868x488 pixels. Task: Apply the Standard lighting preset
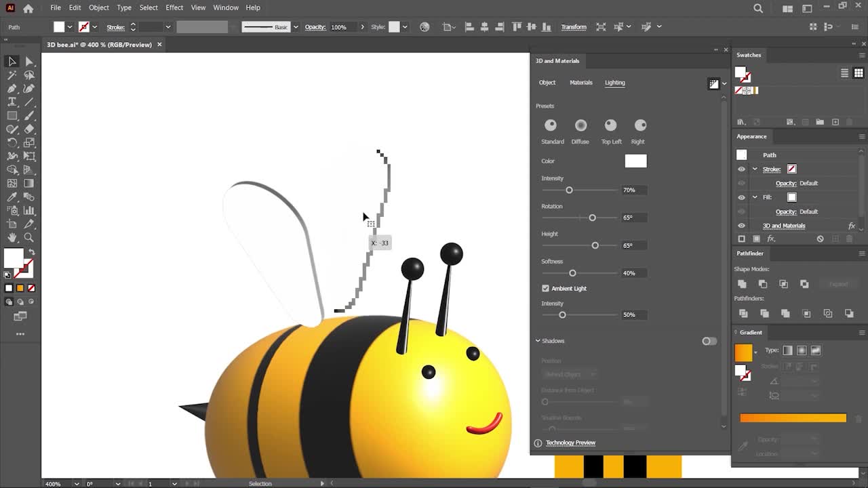(x=551, y=125)
